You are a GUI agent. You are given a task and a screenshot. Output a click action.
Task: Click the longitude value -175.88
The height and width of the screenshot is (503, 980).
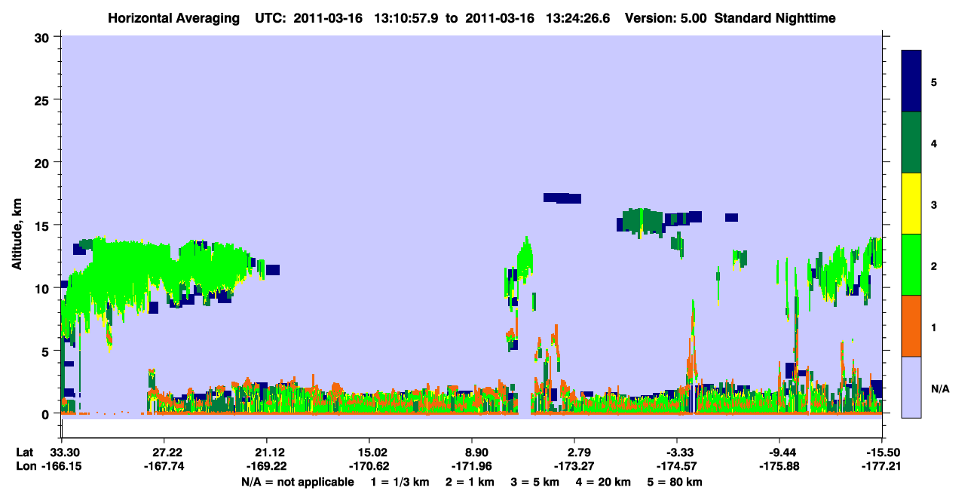(x=779, y=466)
